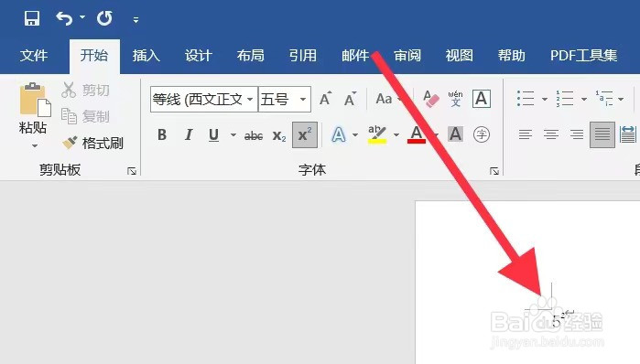Image resolution: width=640 pixels, height=364 pixels.
Task: Undo the last action
Action: [x=64, y=18]
